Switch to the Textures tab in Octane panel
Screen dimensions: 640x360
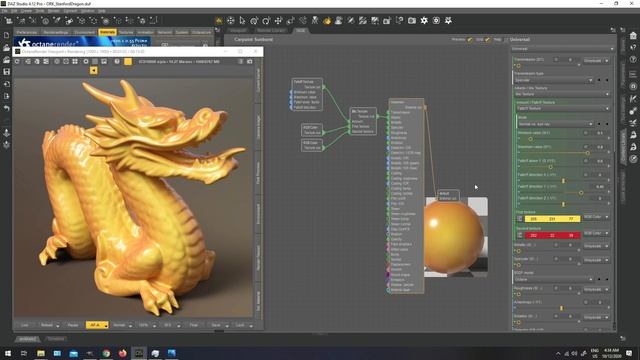(x=126, y=32)
